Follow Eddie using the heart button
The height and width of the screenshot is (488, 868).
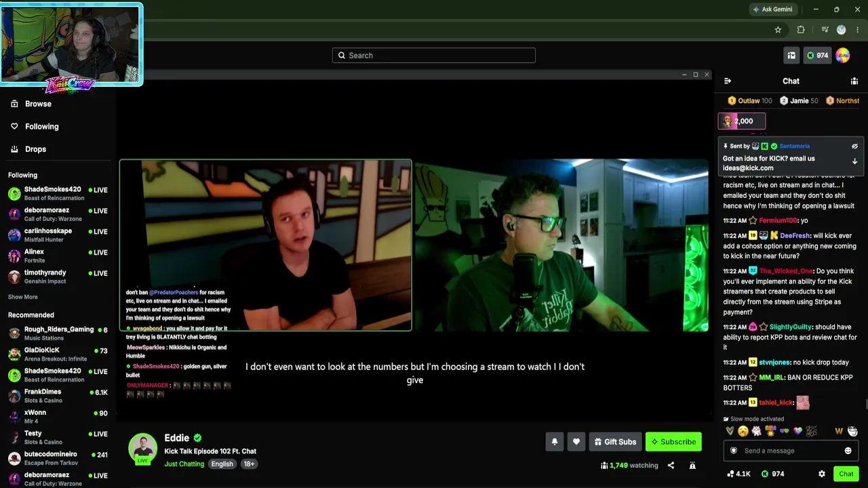(576, 442)
